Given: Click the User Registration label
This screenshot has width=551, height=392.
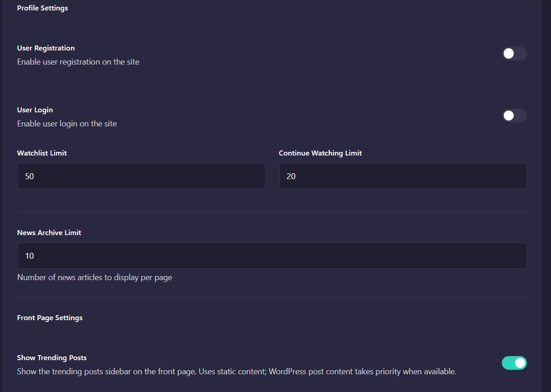Looking at the screenshot, I should (45, 48).
